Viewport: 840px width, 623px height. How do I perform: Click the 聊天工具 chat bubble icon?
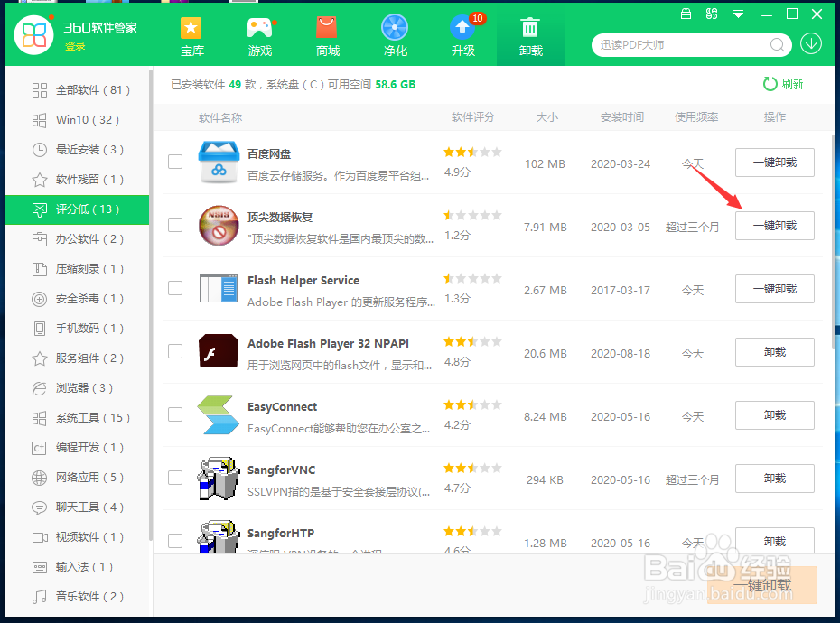click(39, 507)
